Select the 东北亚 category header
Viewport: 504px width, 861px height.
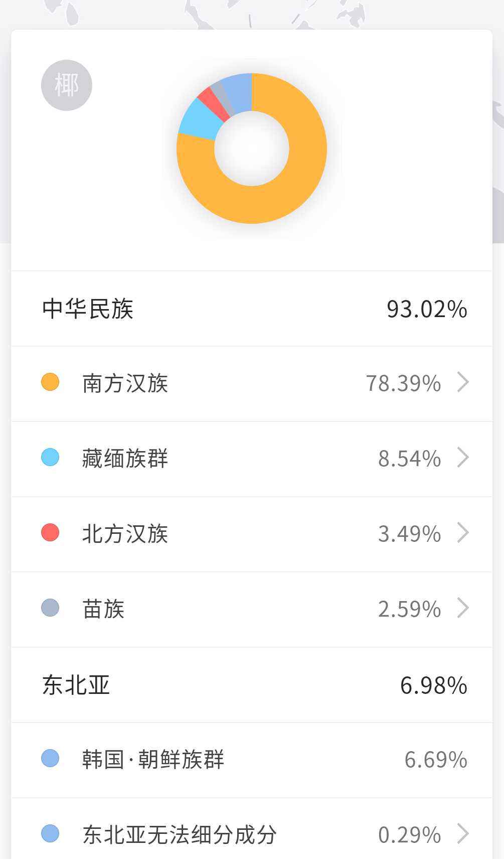pos(76,685)
